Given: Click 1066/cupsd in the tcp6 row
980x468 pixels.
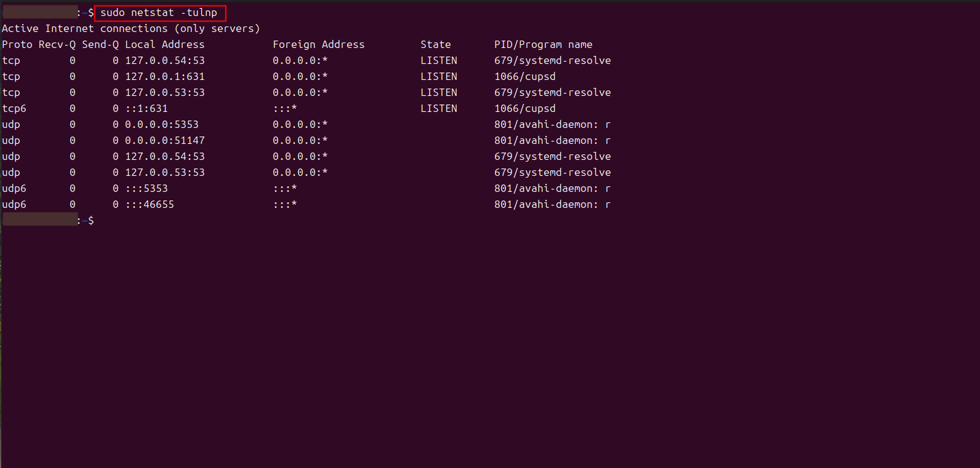Looking at the screenshot, I should pyautogui.click(x=524, y=109).
